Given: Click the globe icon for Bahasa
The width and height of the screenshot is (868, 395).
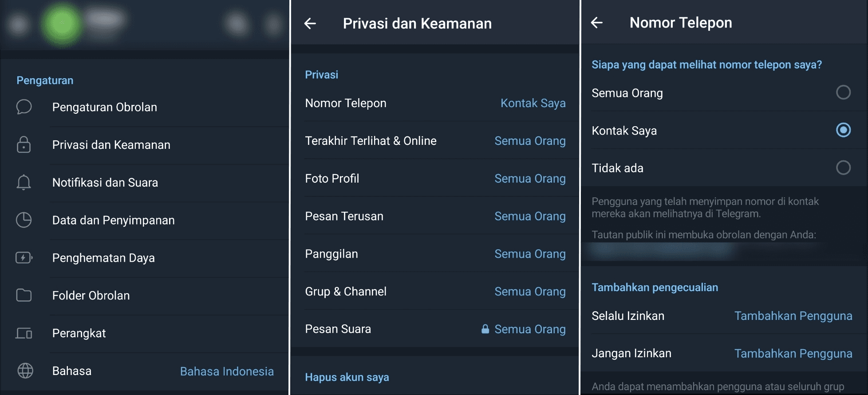Looking at the screenshot, I should pos(25,371).
